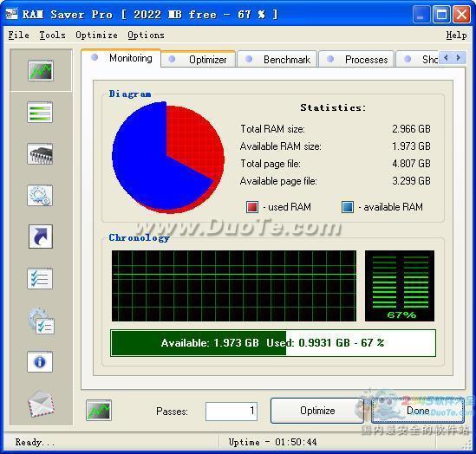
Task: Click the gear with checklist settings icon
Action: pos(41,321)
